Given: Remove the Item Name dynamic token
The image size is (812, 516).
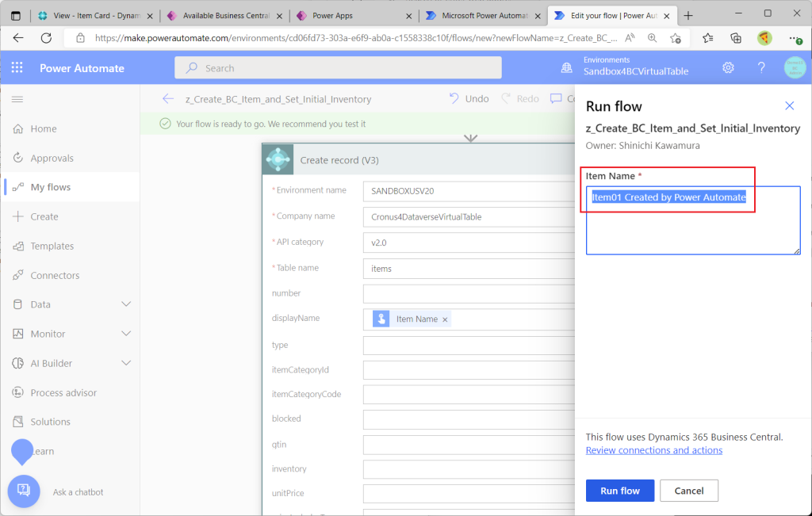Looking at the screenshot, I should point(445,319).
